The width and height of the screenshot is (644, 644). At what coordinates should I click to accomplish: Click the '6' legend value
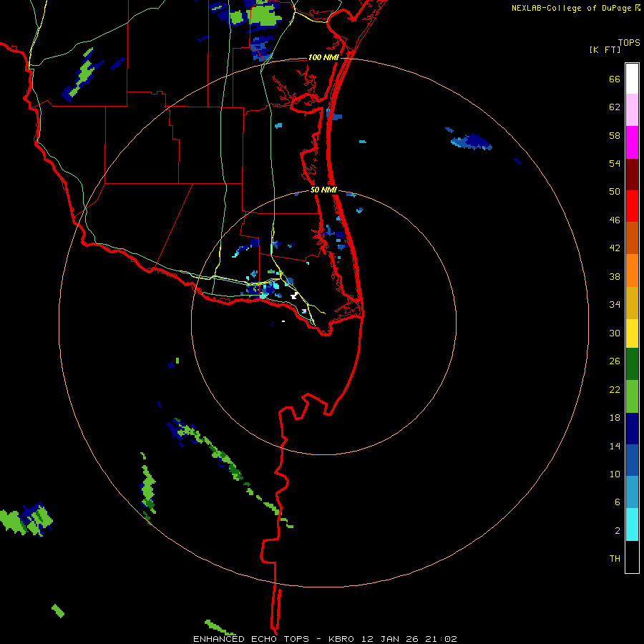(x=617, y=502)
